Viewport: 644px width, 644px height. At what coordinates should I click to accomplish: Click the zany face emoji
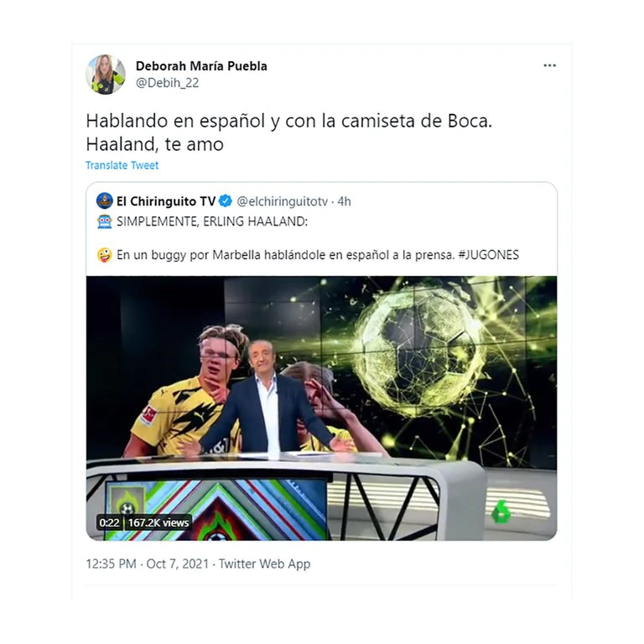(x=104, y=255)
